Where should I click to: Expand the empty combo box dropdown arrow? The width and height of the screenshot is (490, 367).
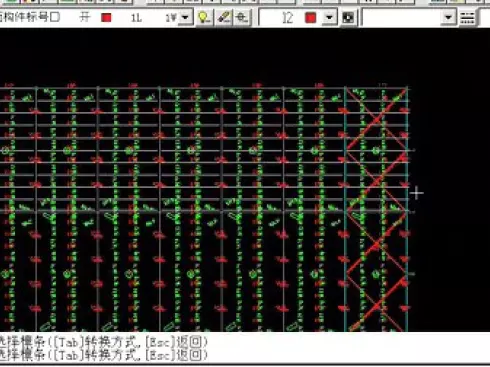click(x=449, y=17)
